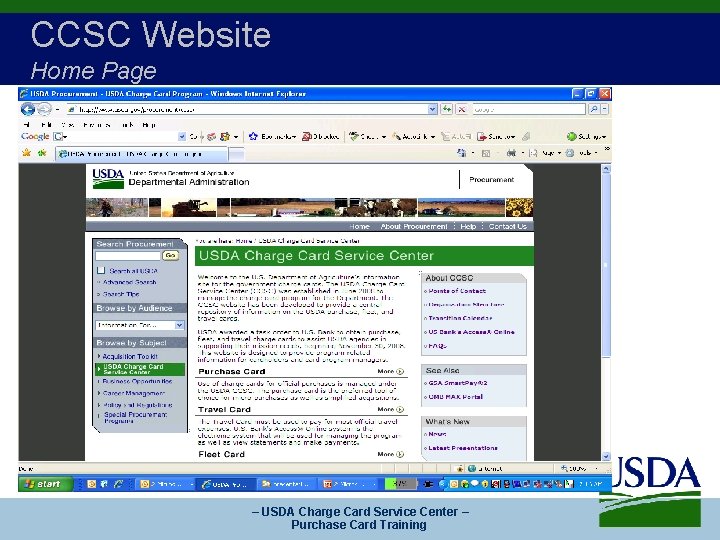The width and height of the screenshot is (720, 540).
Task: Click About Procurement navigation link
Action: click(x=414, y=226)
